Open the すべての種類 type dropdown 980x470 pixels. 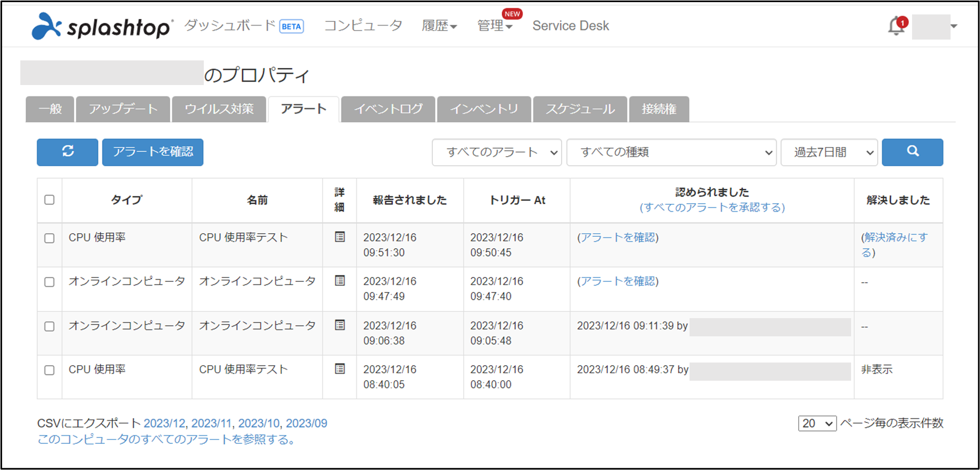(x=671, y=152)
